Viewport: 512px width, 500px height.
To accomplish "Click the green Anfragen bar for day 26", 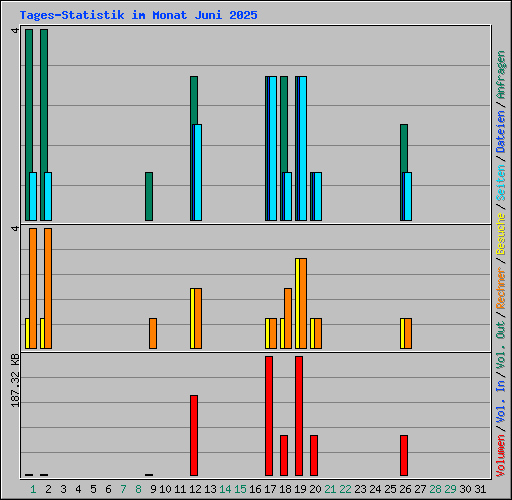I will (x=404, y=148).
